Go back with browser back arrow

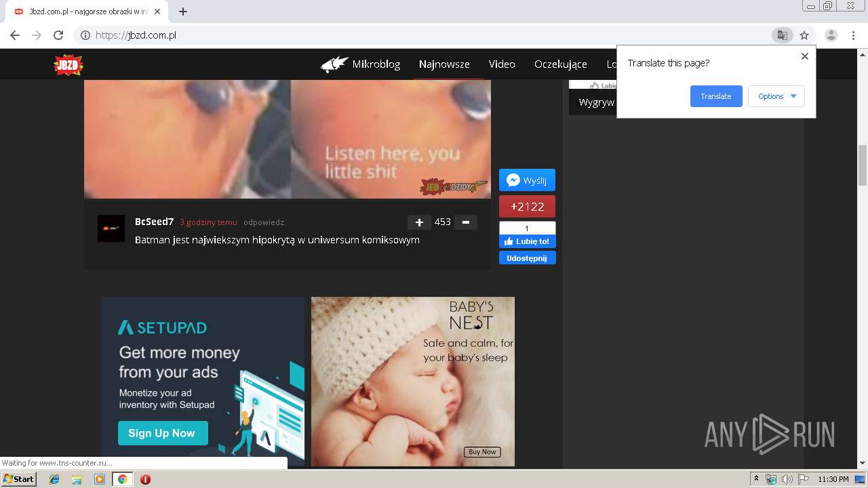15,35
